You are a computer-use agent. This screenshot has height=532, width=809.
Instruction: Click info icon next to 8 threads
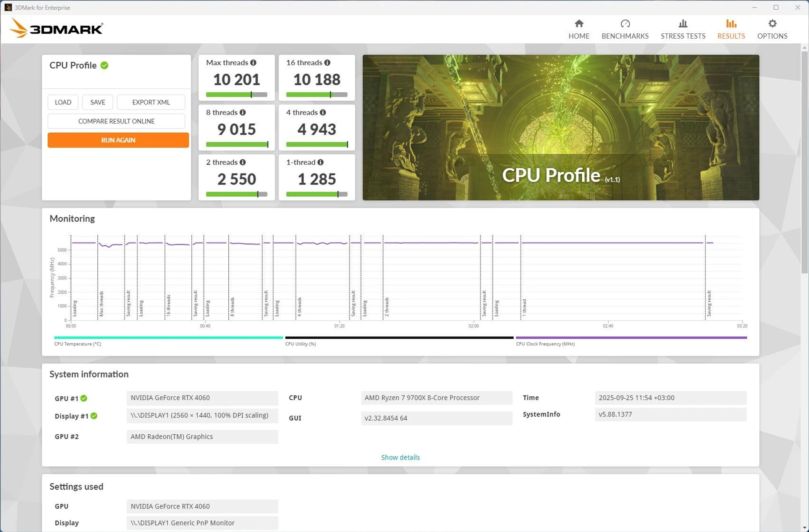[x=243, y=112]
